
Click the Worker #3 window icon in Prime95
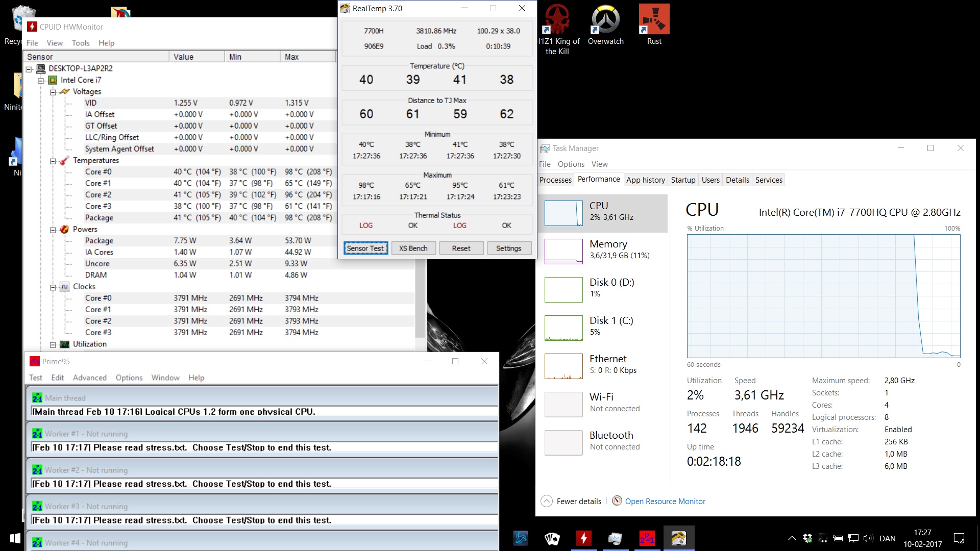tap(37, 506)
